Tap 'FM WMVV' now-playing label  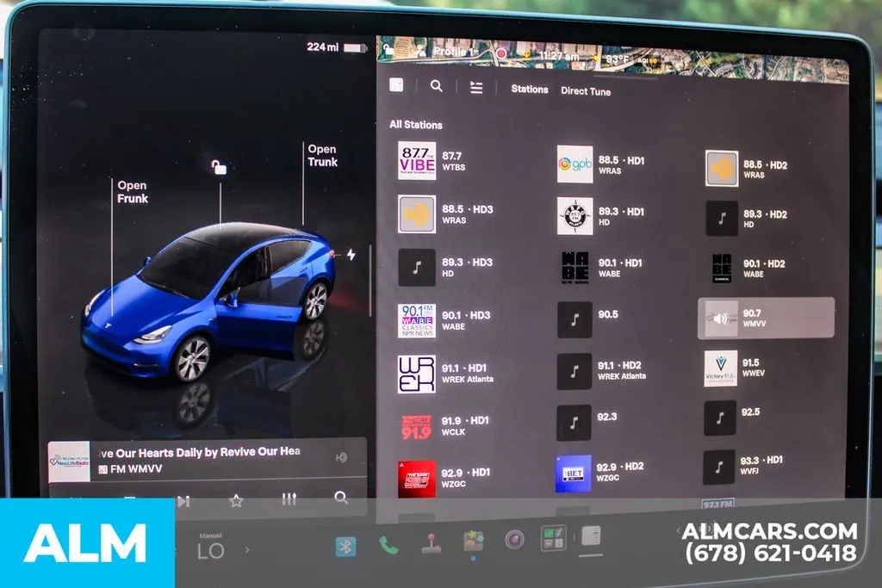tap(136, 469)
